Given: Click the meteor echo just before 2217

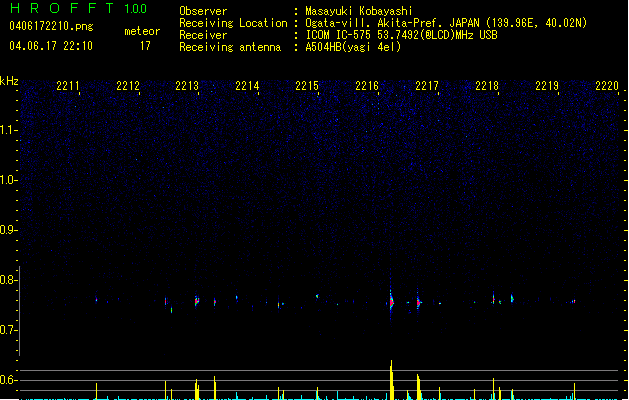Looking at the screenshot, I should click(x=418, y=302).
